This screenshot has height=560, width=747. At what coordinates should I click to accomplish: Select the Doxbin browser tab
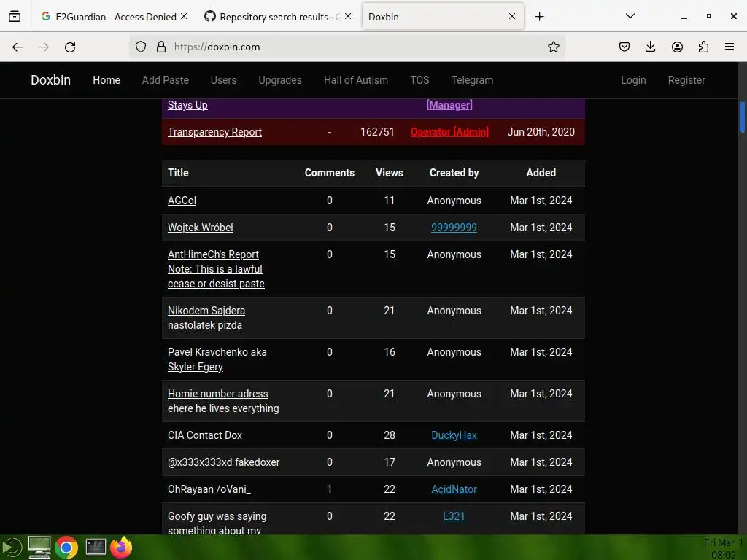(x=443, y=17)
